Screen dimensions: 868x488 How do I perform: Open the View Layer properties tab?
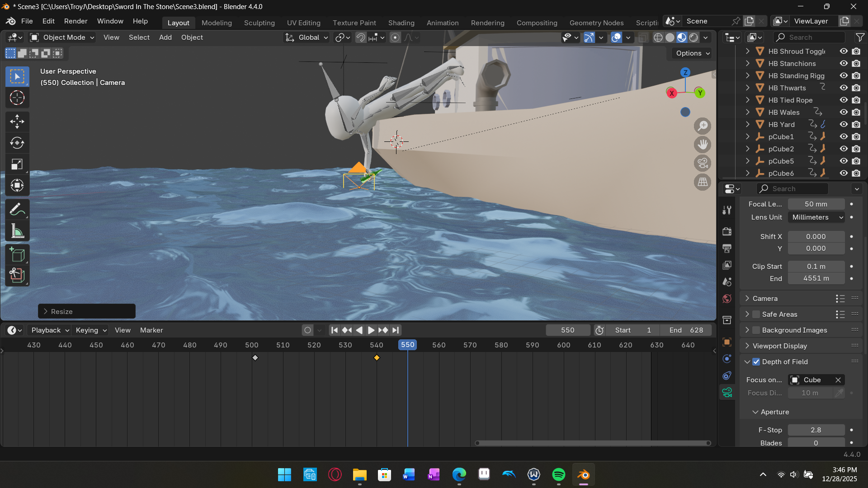coord(727,265)
